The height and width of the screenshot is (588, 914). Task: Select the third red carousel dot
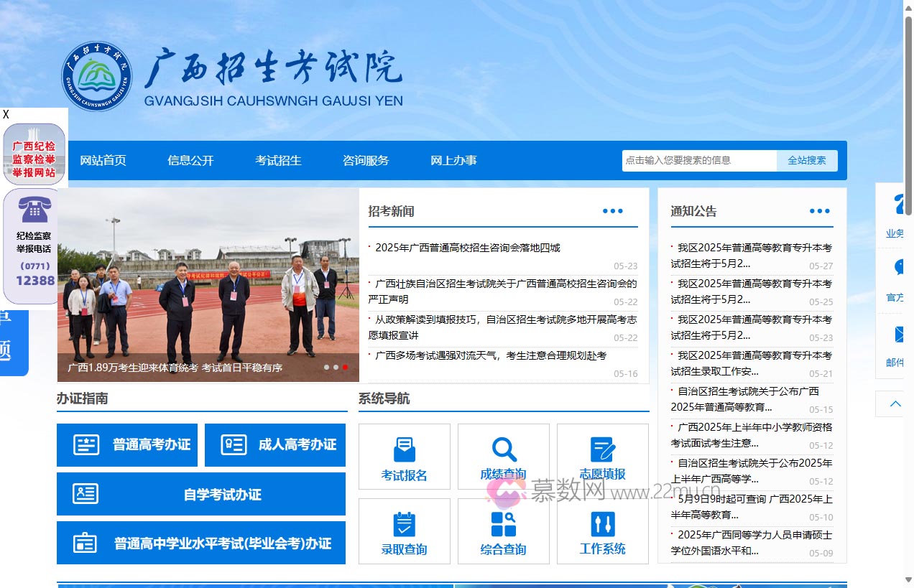[x=345, y=368]
